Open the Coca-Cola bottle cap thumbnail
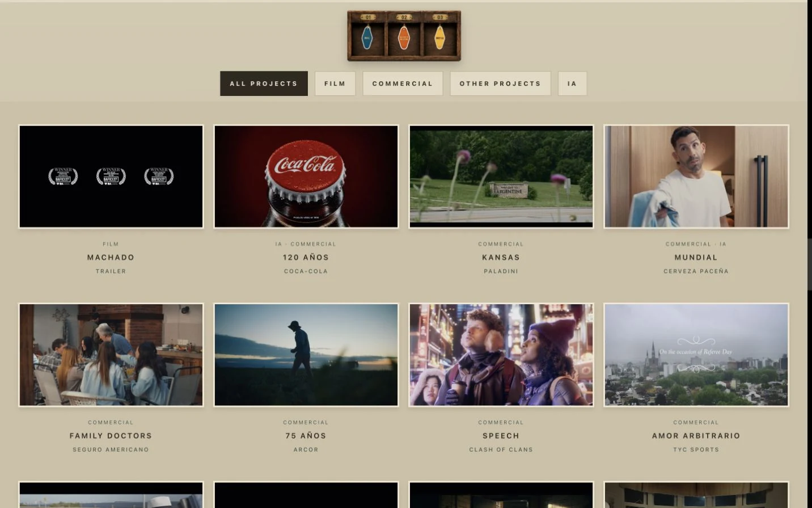This screenshot has width=812, height=508. coord(306,177)
